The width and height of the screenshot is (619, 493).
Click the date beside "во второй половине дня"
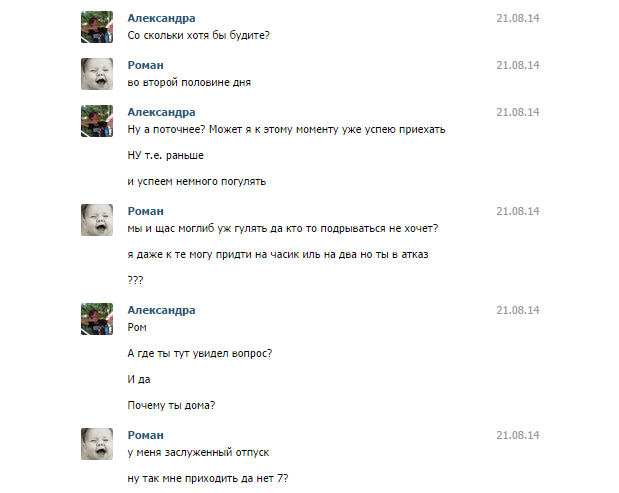click(517, 65)
